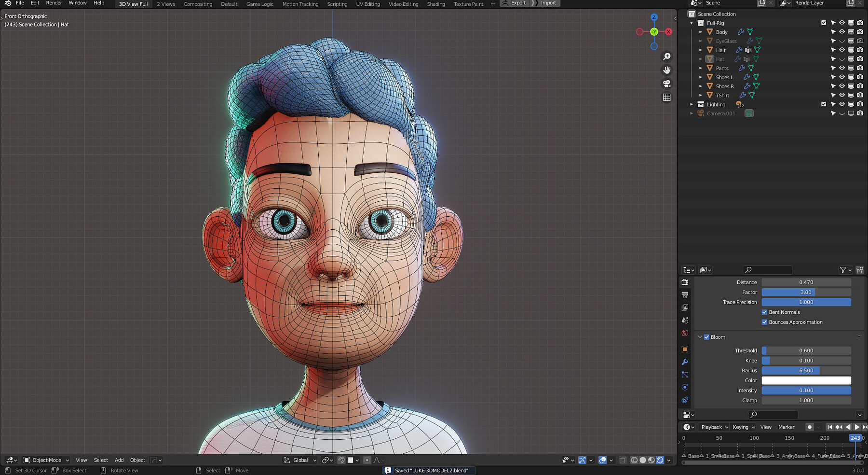Screen dimensions: 868x475
Task: Open the World properties tab icon
Action: 685,333
